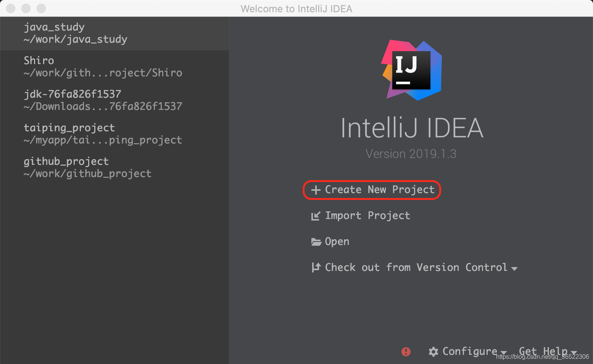
Task: Click the folder icon next to Open
Action: [316, 242]
